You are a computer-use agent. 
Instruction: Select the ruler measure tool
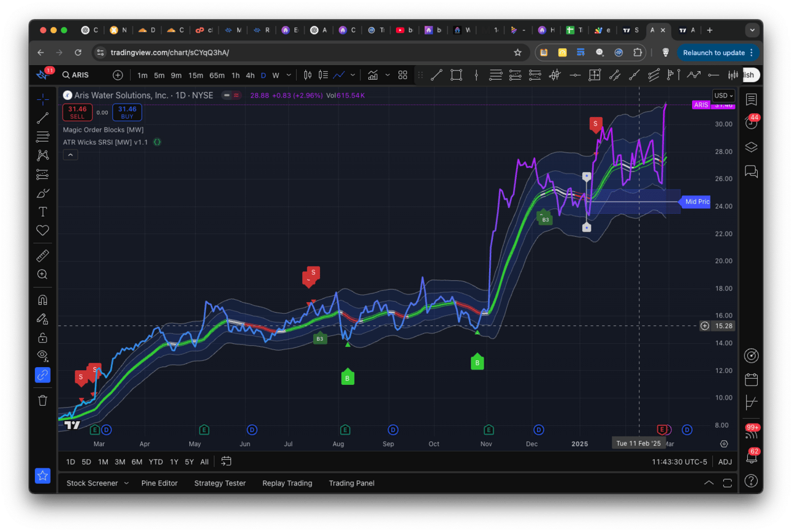click(42, 256)
